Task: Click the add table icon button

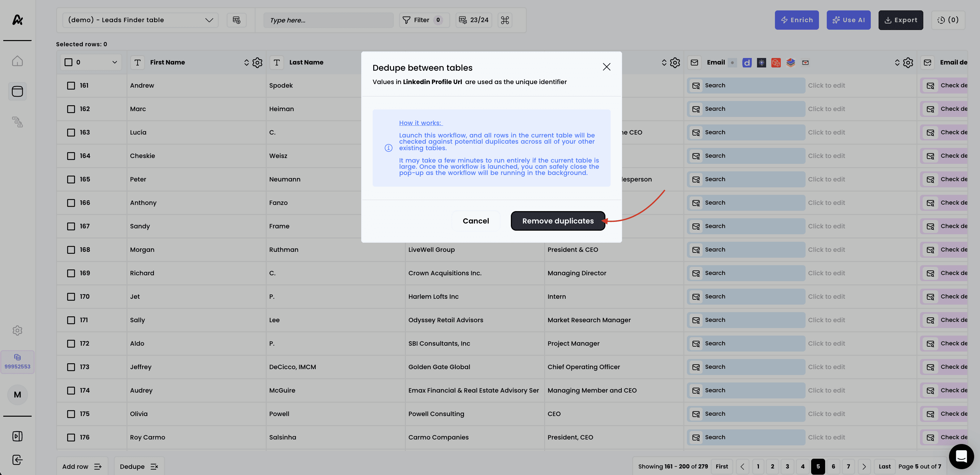Action: tap(237, 20)
